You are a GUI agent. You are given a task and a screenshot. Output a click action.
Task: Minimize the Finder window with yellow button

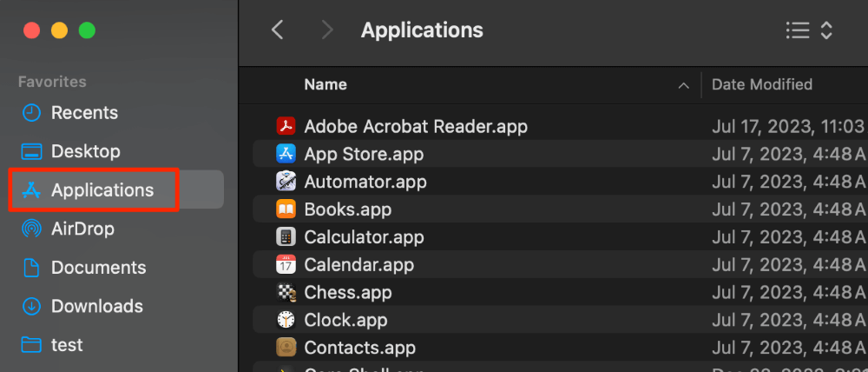coord(59,30)
